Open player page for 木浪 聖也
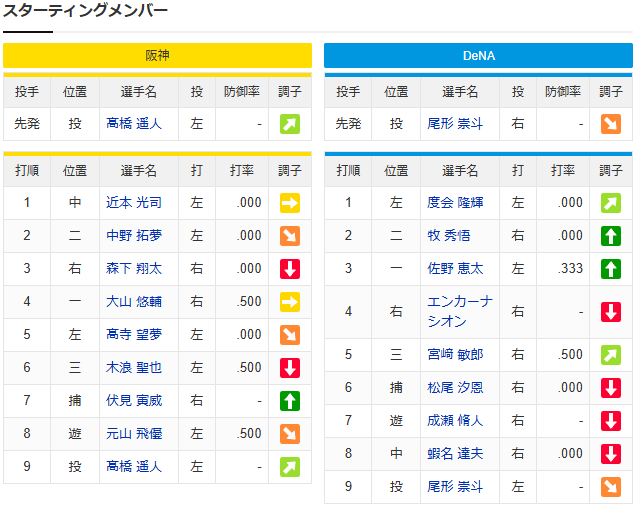Image resolution: width=635 pixels, height=507 pixels. coord(134,367)
